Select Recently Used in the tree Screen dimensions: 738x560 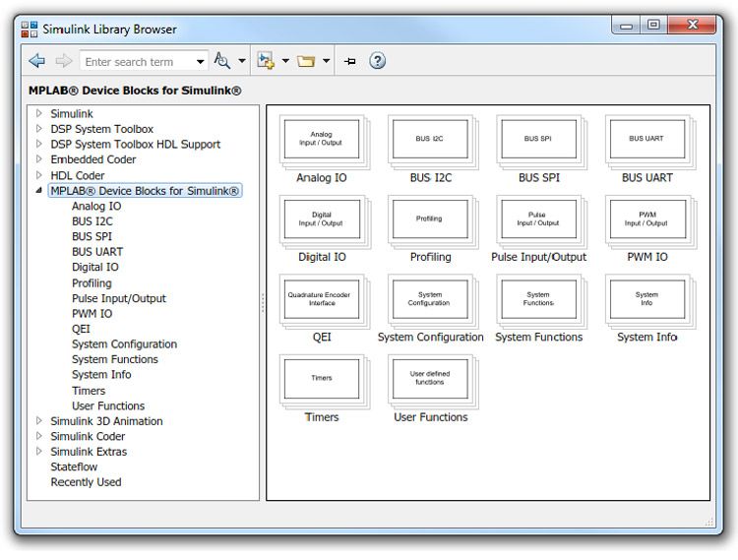tap(86, 482)
